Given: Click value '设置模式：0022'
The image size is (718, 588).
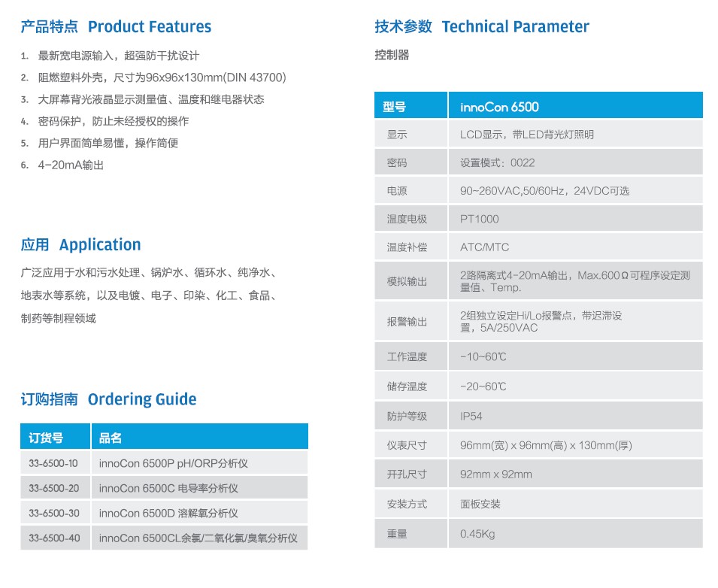Looking at the screenshot, I should click(x=497, y=163).
